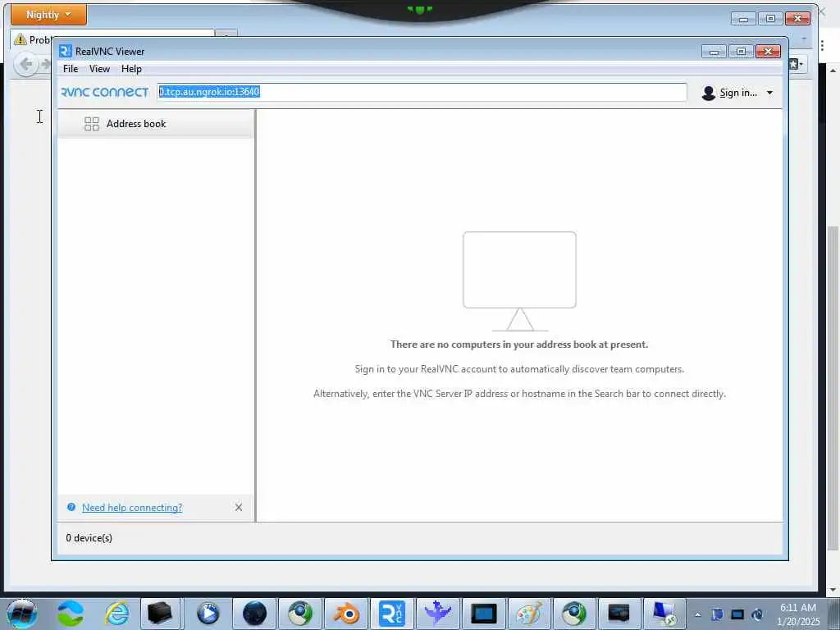This screenshot has height=630, width=840.
Task: Open the dark globe taskbar icon
Action: pyautogui.click(x=254, y=614)
